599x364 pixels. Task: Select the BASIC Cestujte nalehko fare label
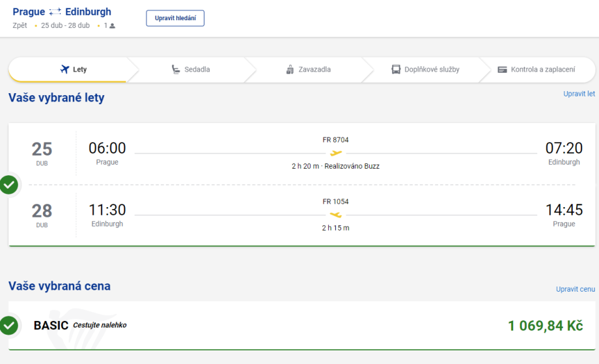[x=79, y=325]
